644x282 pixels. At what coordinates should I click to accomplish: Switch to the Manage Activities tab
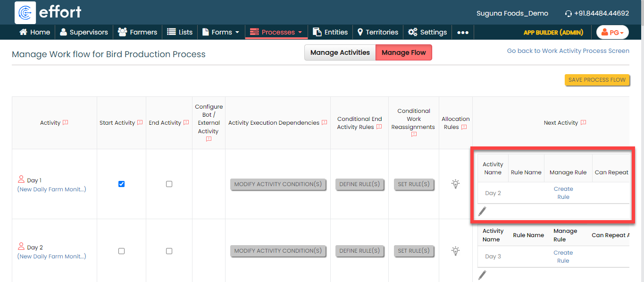pos(340,53)
